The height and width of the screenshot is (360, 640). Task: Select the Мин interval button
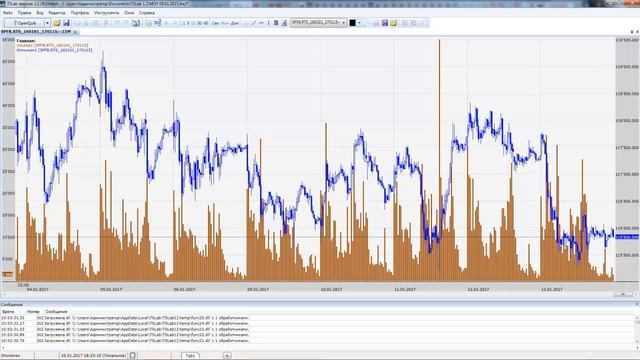coord(224,23)
